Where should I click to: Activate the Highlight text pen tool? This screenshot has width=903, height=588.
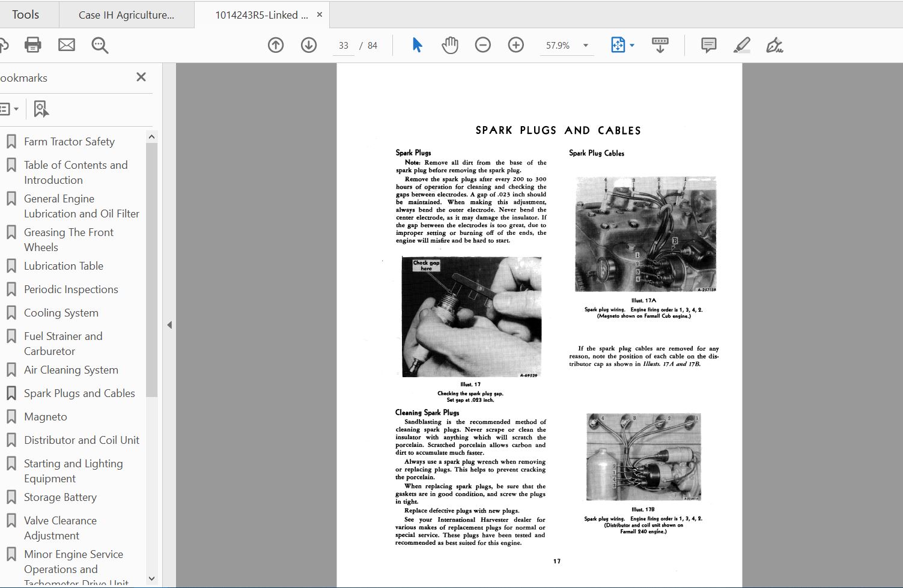coord(742,45)
